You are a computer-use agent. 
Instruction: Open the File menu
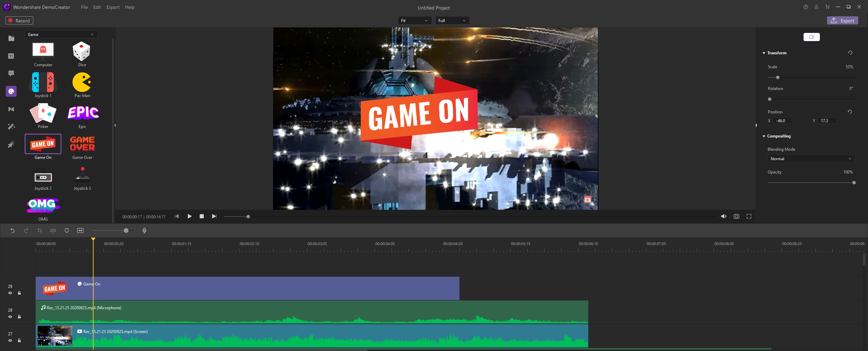pyautogui.click(x=84, y=7)
